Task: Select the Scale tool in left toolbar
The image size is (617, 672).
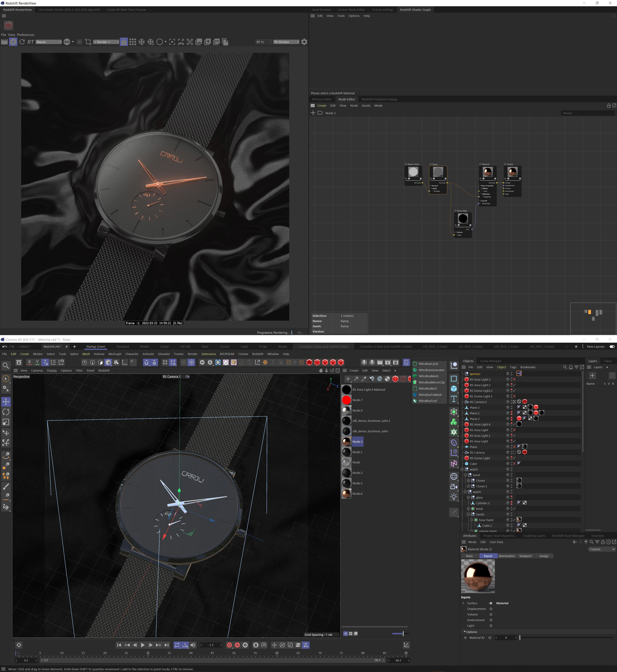Action: point(6,422)
